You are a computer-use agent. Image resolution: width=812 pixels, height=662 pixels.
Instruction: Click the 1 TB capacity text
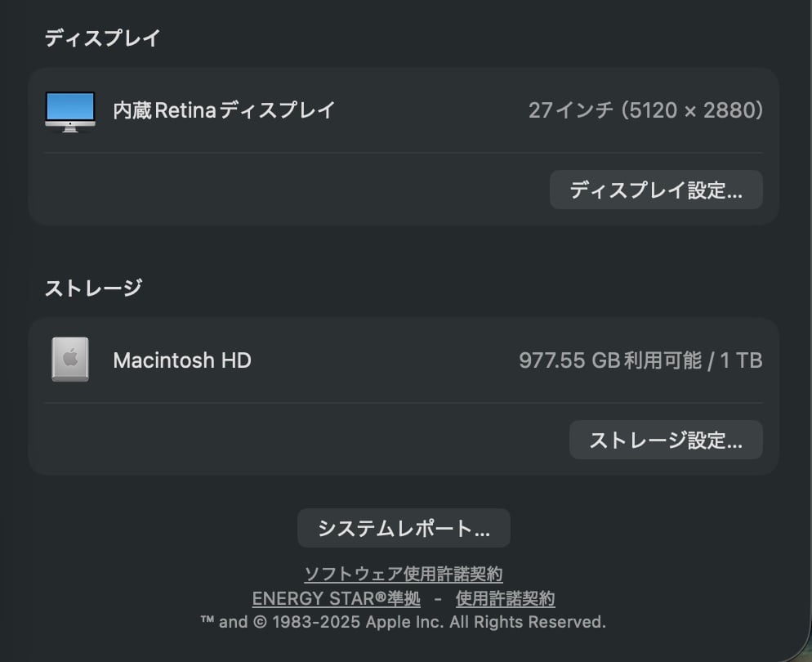click(741, 360)
